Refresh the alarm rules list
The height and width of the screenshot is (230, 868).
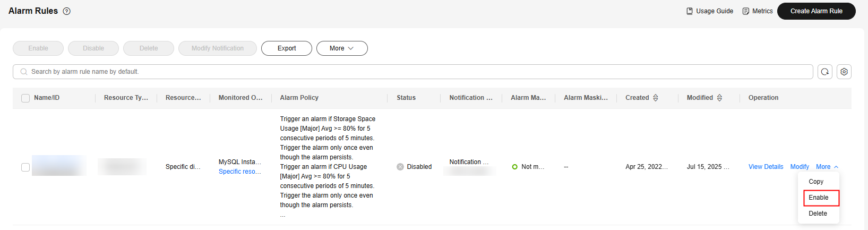point(825,72)
